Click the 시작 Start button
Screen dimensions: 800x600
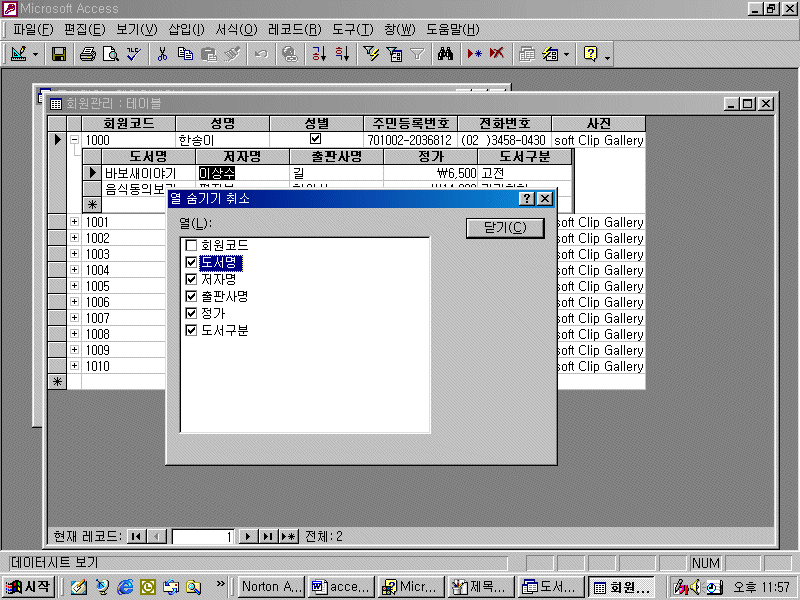[29, 587]
